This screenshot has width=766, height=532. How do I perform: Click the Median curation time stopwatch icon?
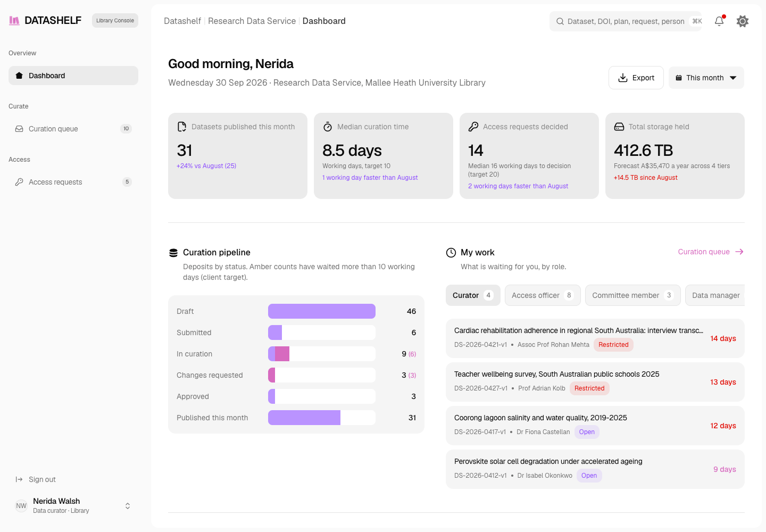point(328,127)
